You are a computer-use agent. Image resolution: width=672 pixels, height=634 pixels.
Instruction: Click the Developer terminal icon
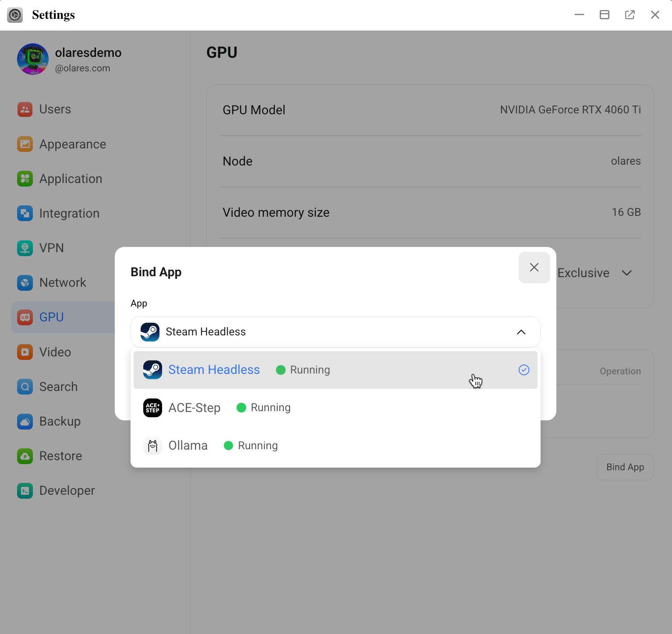[25, 490]
